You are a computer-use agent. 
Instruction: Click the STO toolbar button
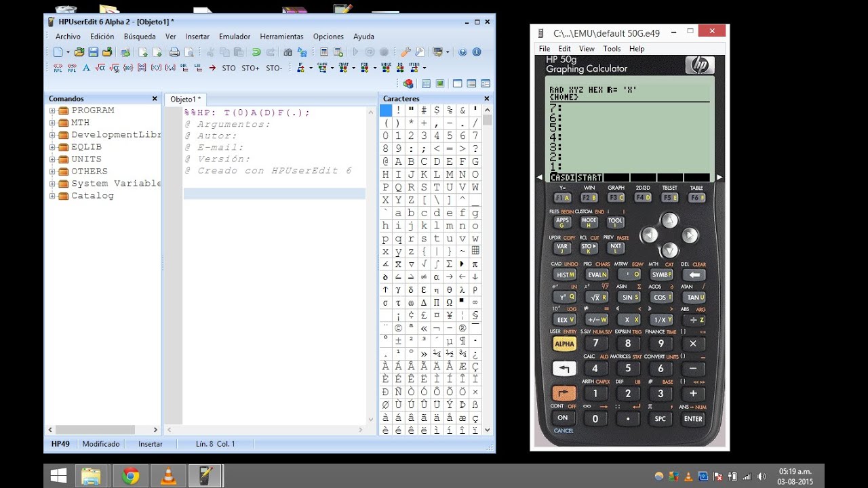229,68
